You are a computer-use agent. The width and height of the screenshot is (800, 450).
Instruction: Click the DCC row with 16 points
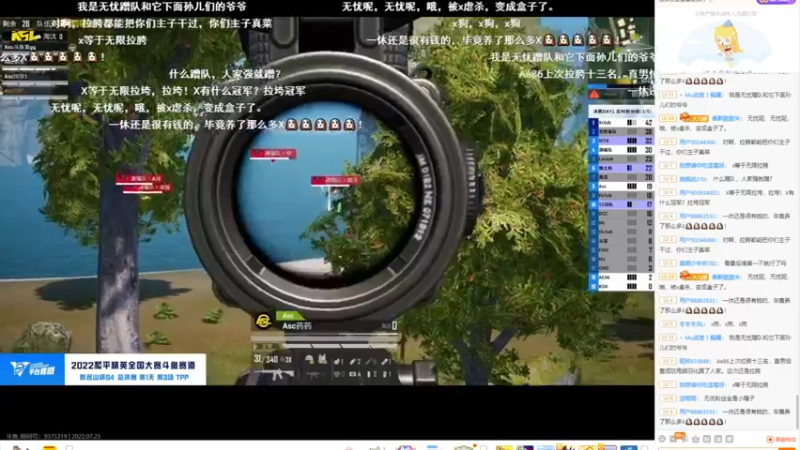621,214
